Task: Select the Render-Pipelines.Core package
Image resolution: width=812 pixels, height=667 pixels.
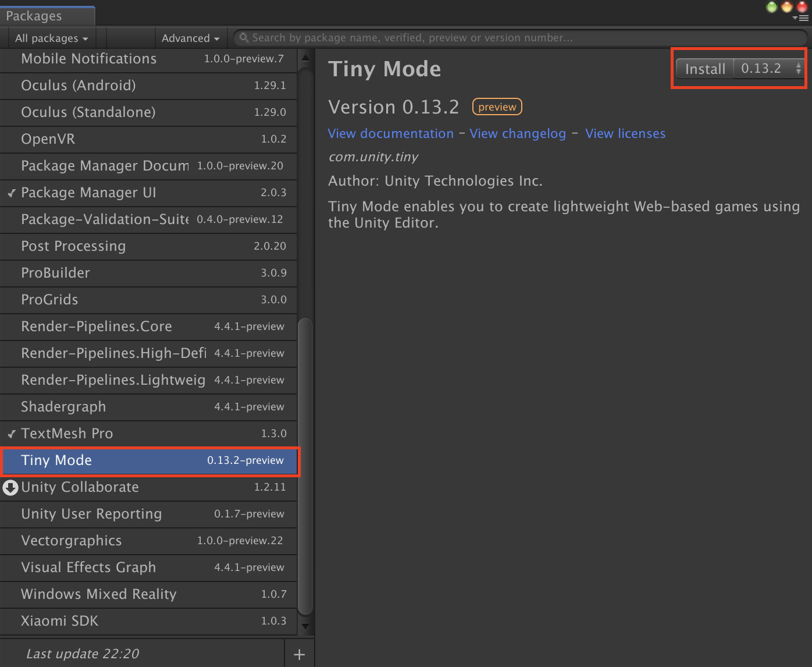Action: click(148, 327)
